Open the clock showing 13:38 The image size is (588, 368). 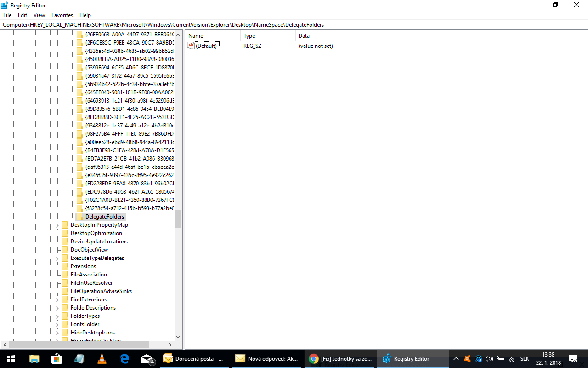(548, 359)
